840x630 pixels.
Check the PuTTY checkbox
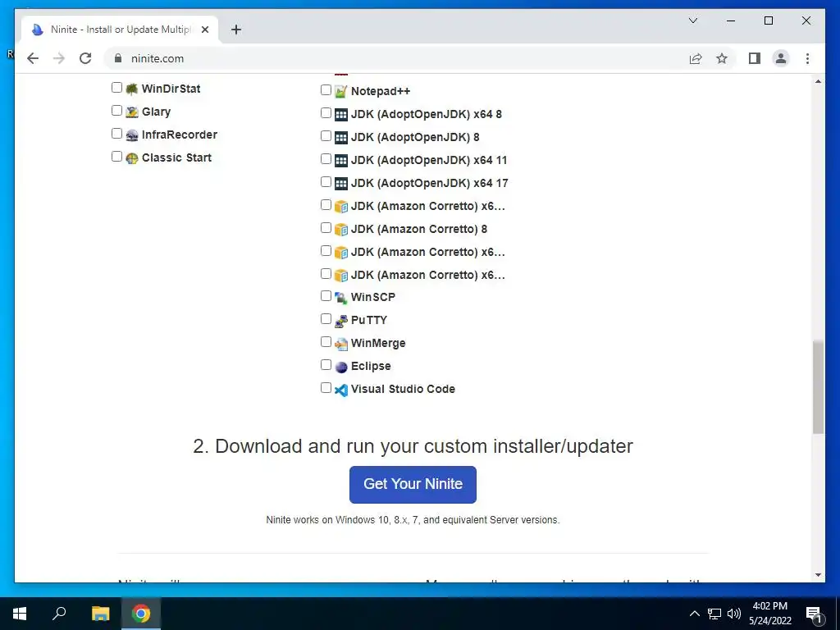coord(326,319)
